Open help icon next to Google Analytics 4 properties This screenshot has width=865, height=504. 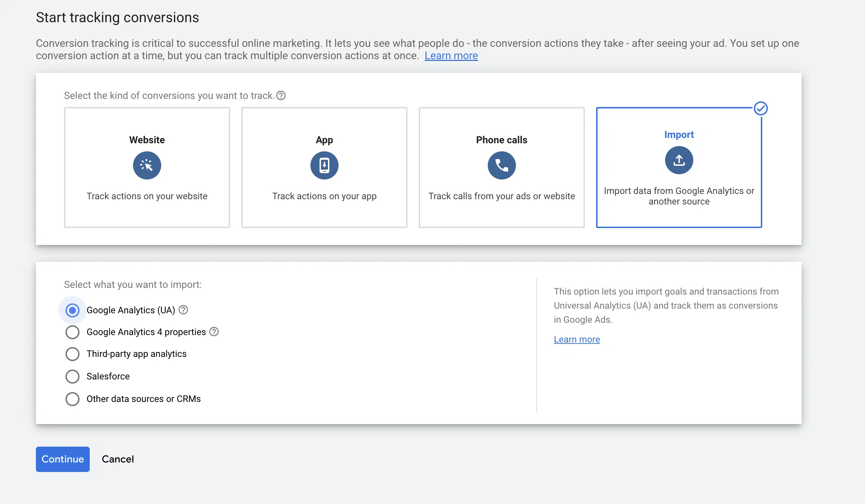click(214, 332)
